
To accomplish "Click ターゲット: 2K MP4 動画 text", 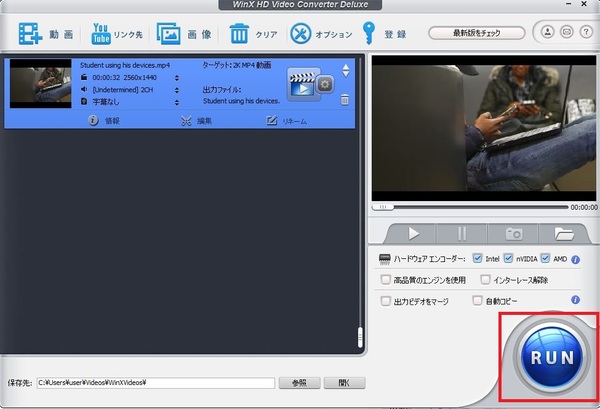I will point(237,65).
